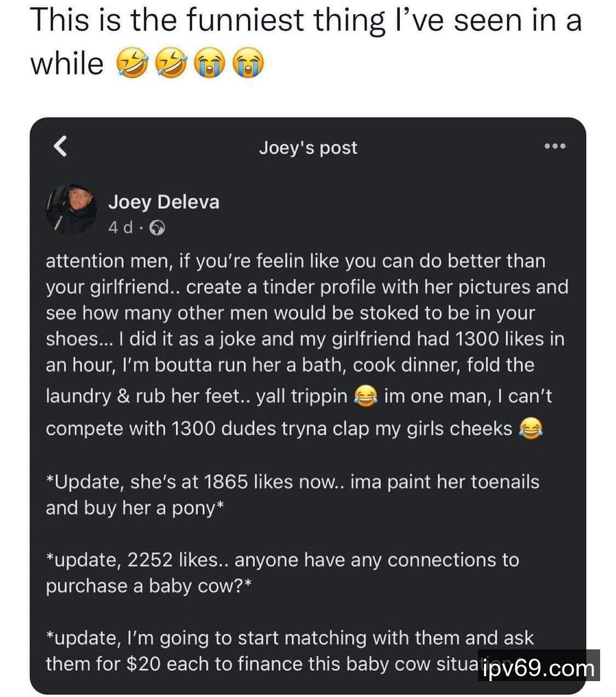Click the first rolling-laughing emoji in the caption
Image resolution: width=616 pixels, height=697 pixels.
(132, 64)
